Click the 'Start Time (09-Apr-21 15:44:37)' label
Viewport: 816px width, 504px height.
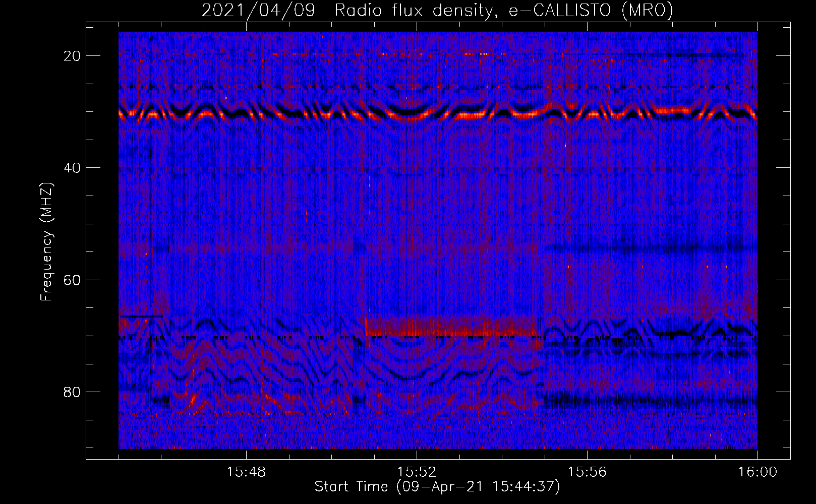point(437,487)
